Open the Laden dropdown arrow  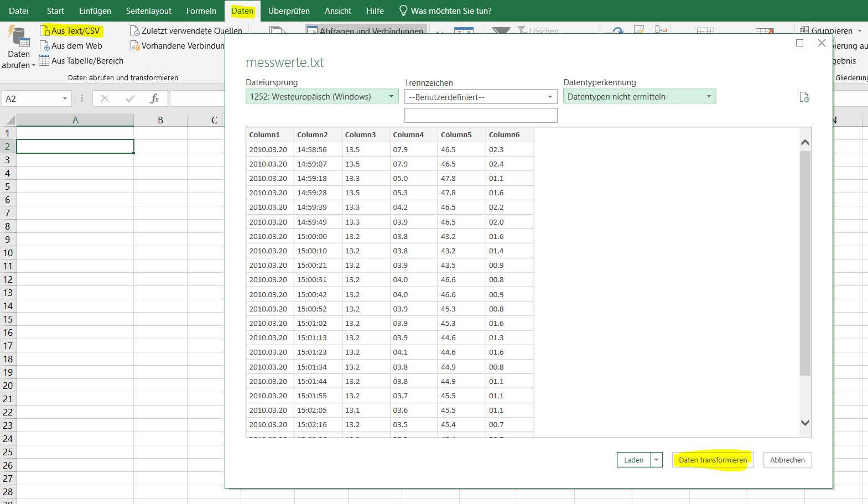point(657,460)
